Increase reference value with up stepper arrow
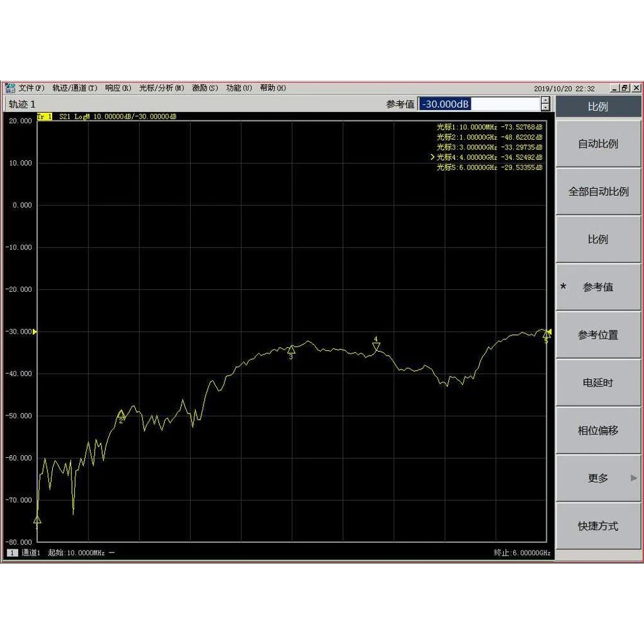The image size is (644, 644). click(x=545, y=100)
